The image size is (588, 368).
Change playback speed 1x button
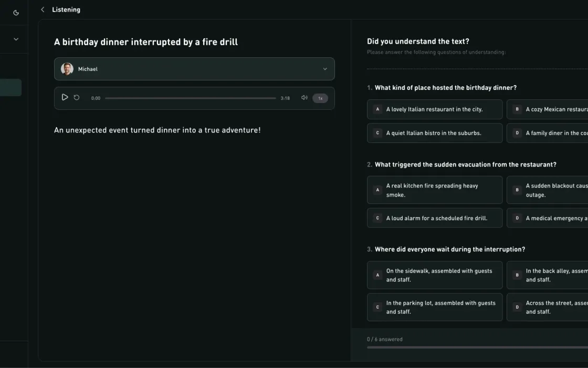coord(320,98)
